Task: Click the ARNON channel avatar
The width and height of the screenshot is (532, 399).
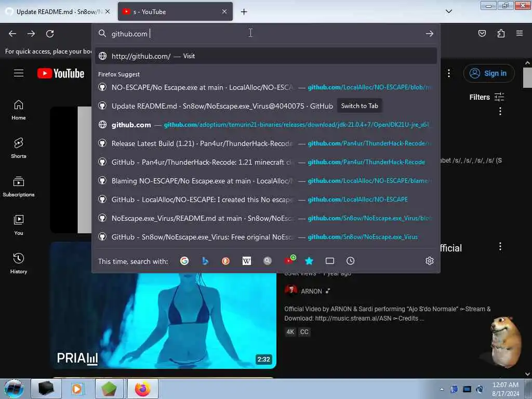Action: pyautogui.click(x=291, y=290)
